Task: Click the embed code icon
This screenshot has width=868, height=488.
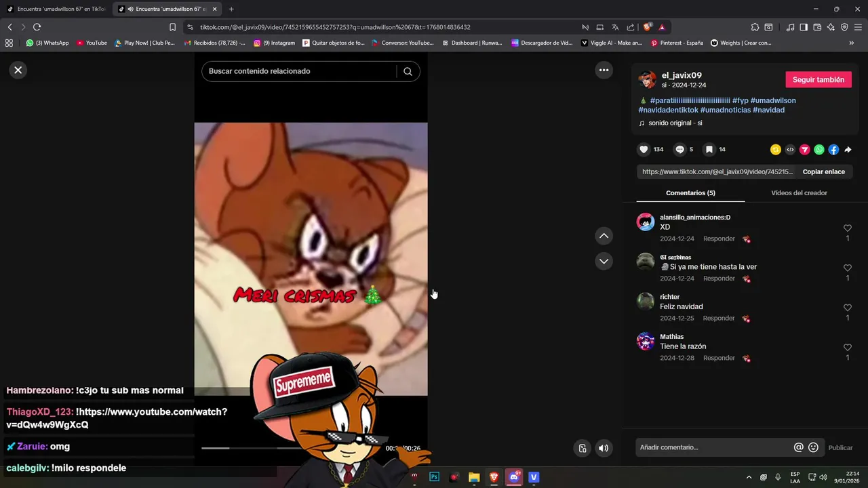Action: (x=790, y=150)
